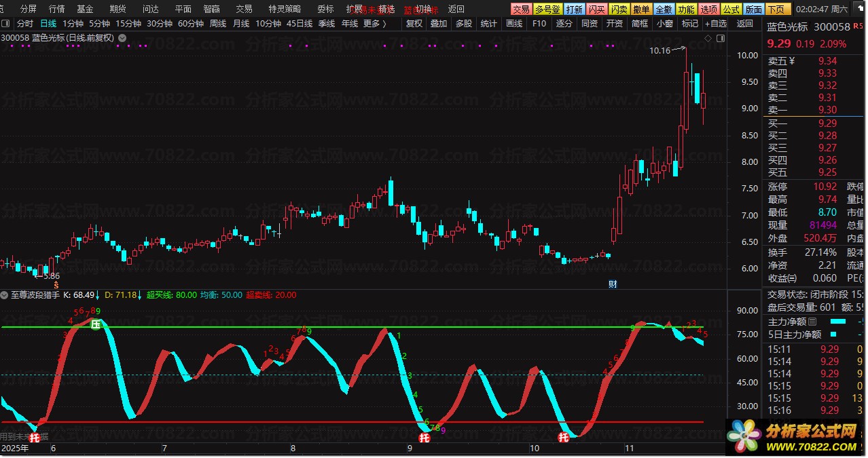The height and width of the screenshot is (458, 868).
Task: Select the 60分钟 period
Action: 192,24
